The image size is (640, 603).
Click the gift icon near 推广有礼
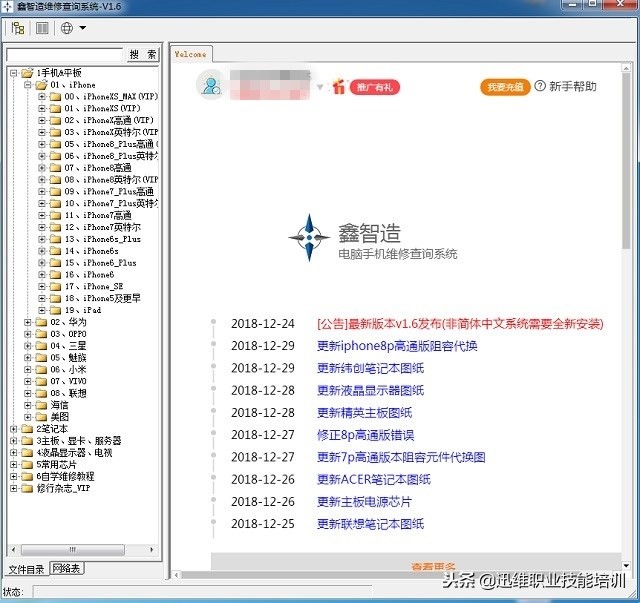[339, 86]
